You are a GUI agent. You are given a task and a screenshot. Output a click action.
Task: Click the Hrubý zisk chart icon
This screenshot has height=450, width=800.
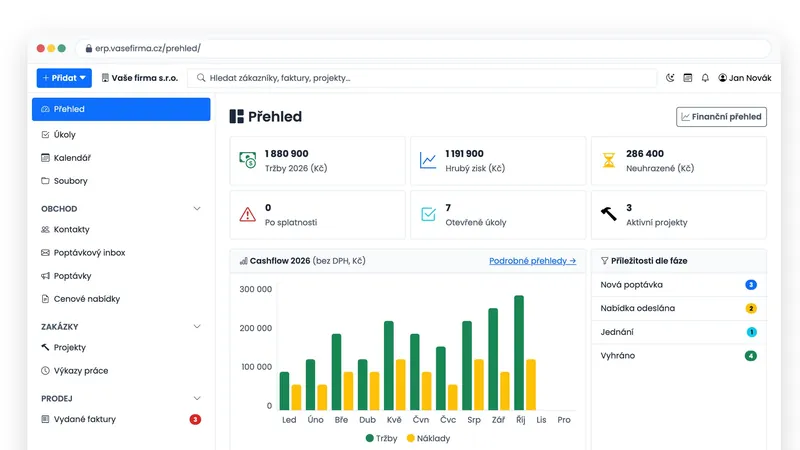428,160
